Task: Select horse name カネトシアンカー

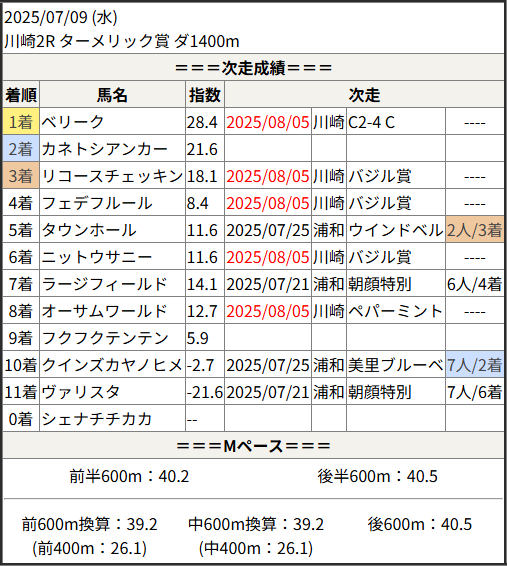Action: pos(105,149)
